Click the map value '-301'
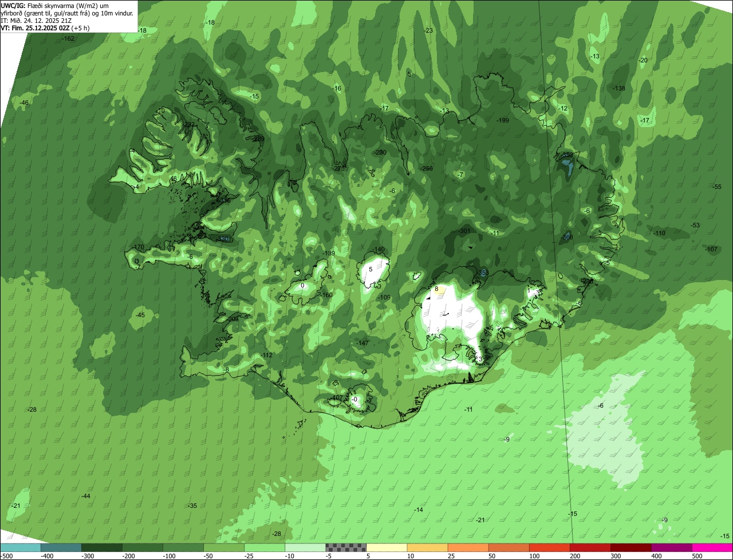This screenshot has width=733, height=560. tap(464, 231)
